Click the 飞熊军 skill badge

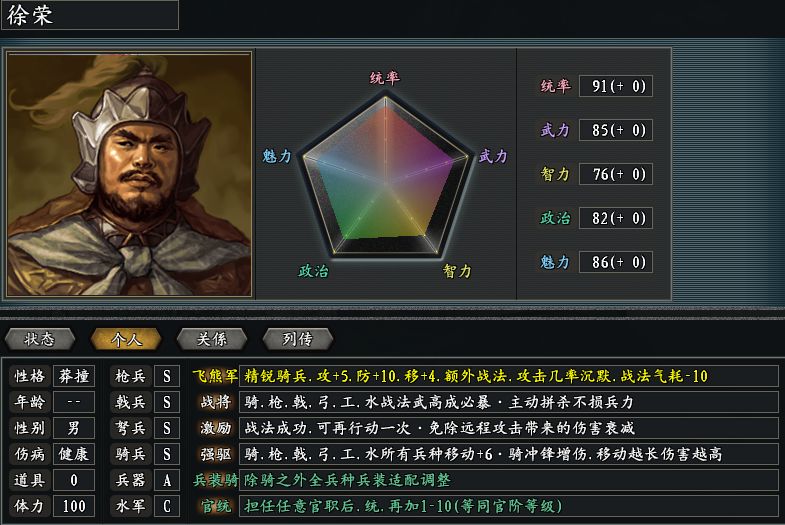(215, 377)
